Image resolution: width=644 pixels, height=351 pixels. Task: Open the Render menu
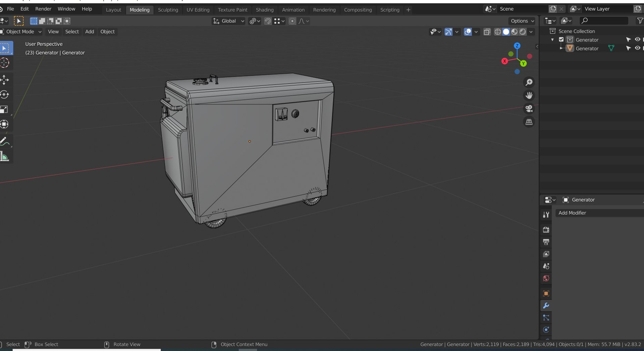click(43, 9)
